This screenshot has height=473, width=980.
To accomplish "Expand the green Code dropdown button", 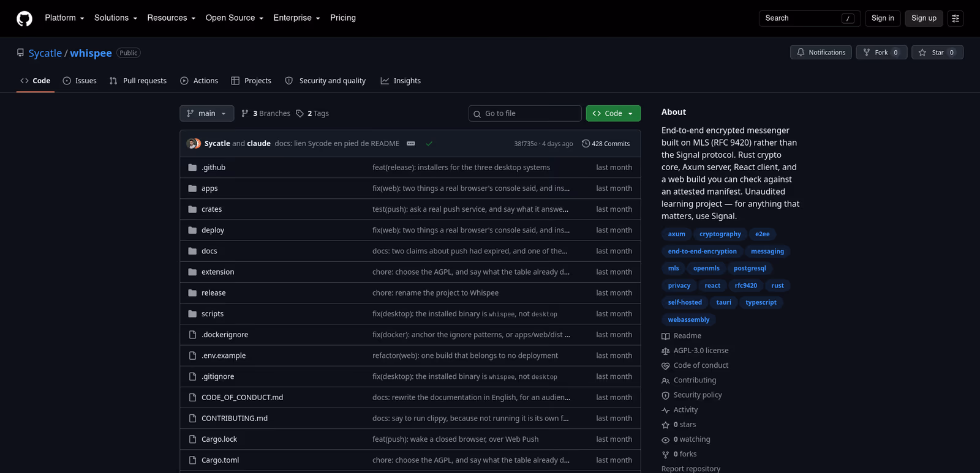I will (613, 114).
